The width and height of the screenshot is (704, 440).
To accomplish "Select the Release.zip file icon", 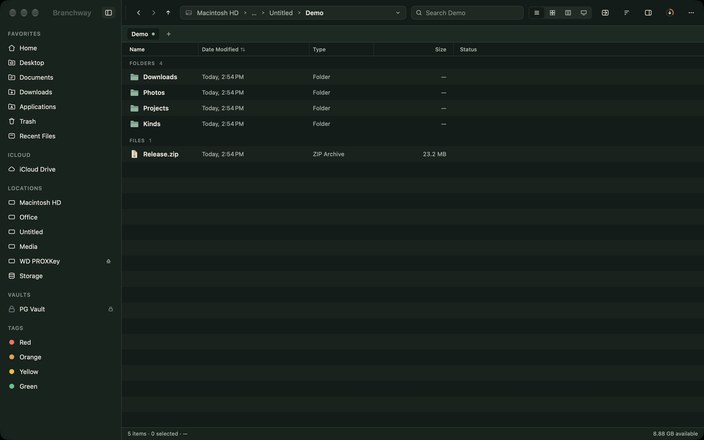I will pyautogui.click(x=134, y=154).
